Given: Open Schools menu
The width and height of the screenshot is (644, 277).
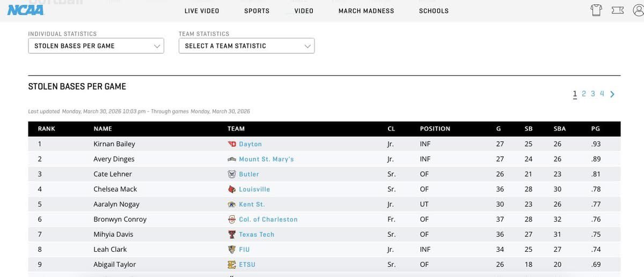Looking at the screenshot, I should click(x=434, y=11).
